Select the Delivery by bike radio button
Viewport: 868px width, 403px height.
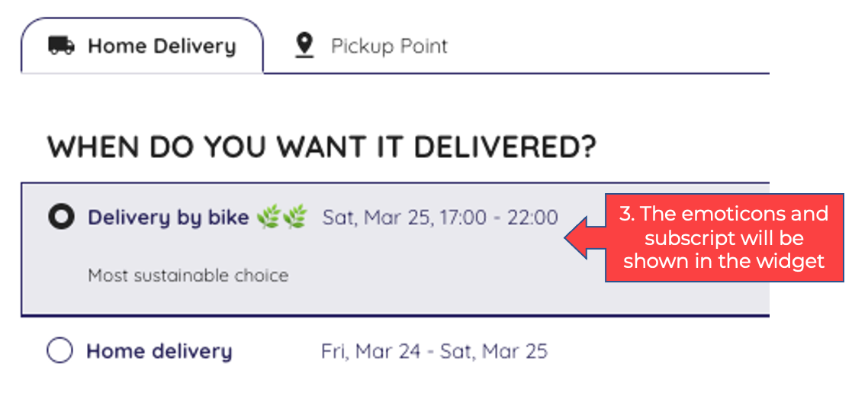61,218
